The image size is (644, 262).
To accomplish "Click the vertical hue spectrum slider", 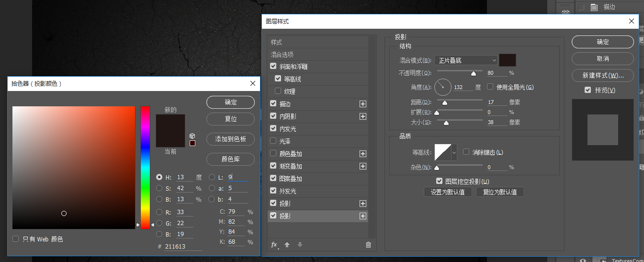I will [145, 168].
